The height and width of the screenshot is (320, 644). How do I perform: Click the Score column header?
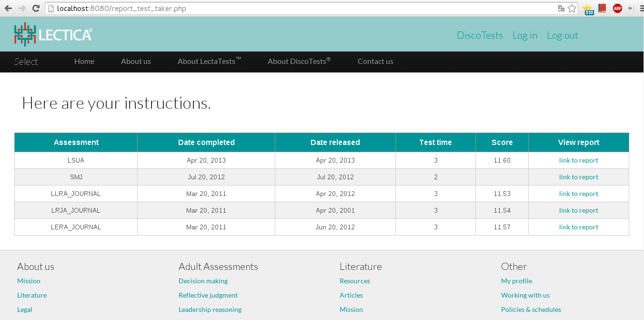pos(502,142)
